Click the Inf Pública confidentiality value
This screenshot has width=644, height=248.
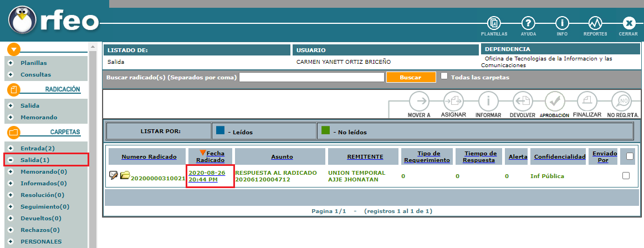[547, 176]
